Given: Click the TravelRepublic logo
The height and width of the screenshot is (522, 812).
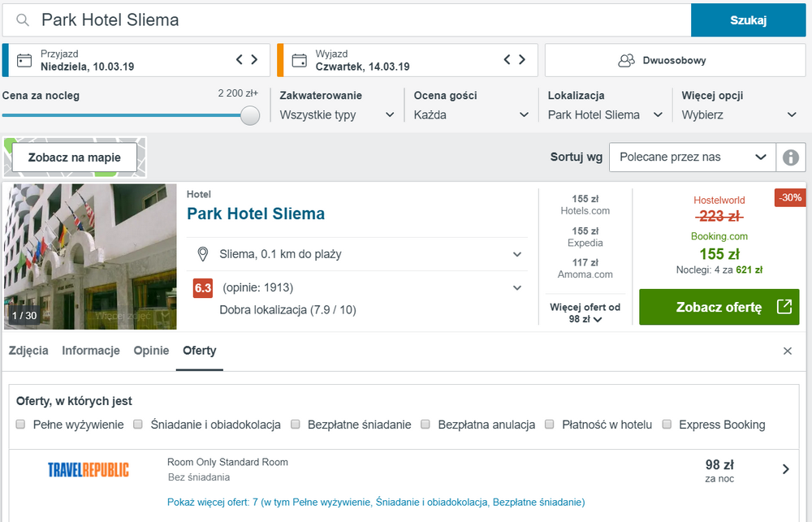Looking at the screenshot, I should coord(89,470).
